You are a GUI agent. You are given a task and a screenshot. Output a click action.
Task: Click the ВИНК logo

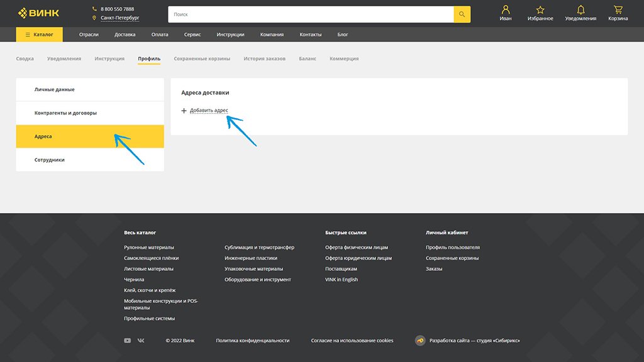[x=38, y=13]
